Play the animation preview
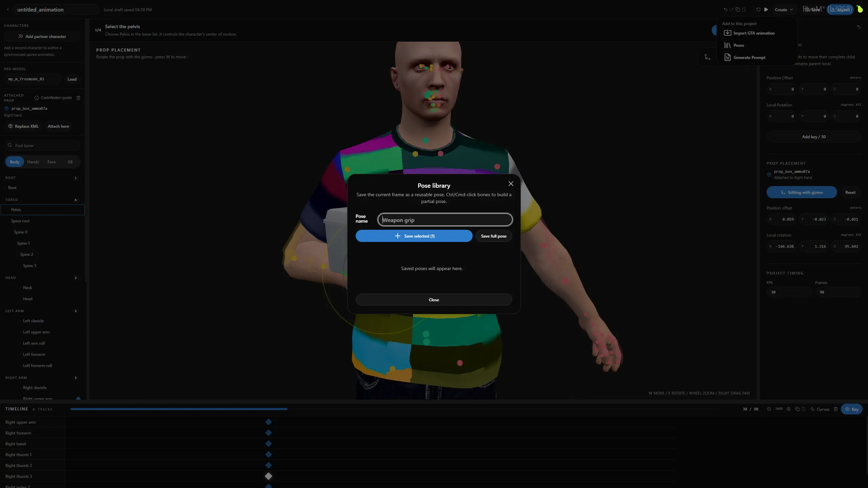The image size is (868, 488). coord(766,9)
